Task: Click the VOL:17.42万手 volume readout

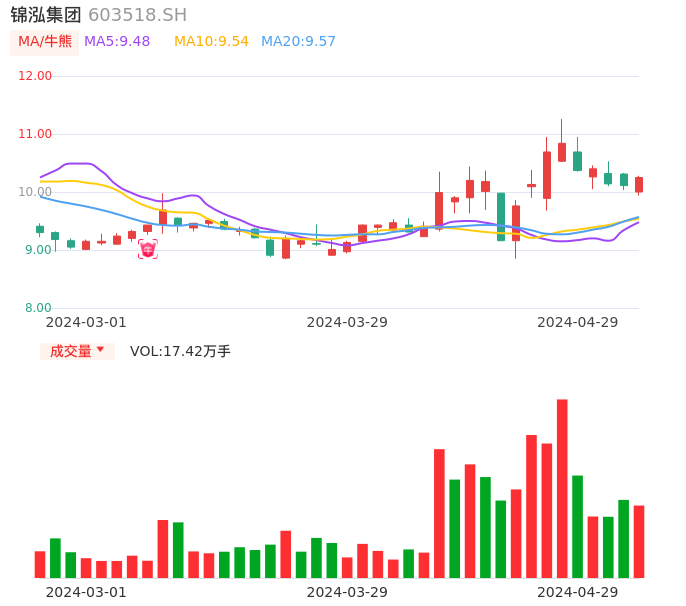Action: click(180, 351)
